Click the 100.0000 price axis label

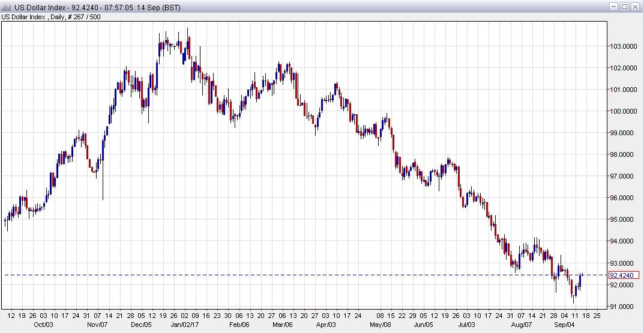[624, 111]
